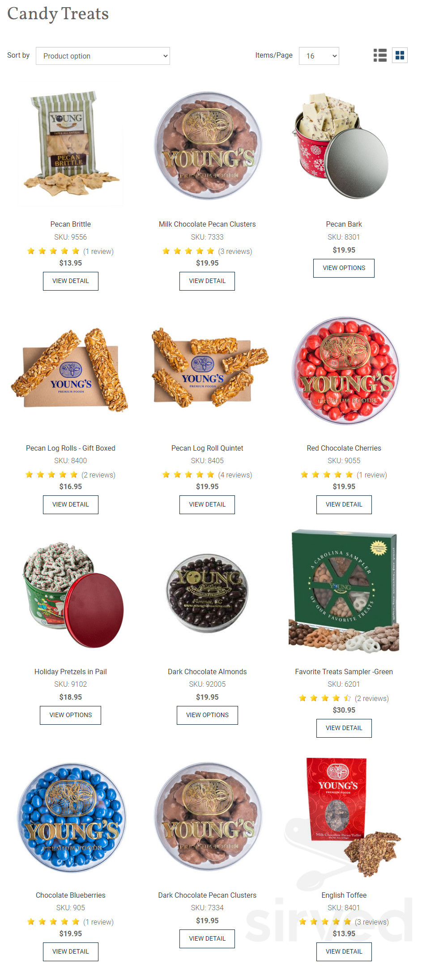Screen dimensions: 439x980
Task: Click star rating for Milk Chocolate Pecan Clusters
Action: [188, 251]
